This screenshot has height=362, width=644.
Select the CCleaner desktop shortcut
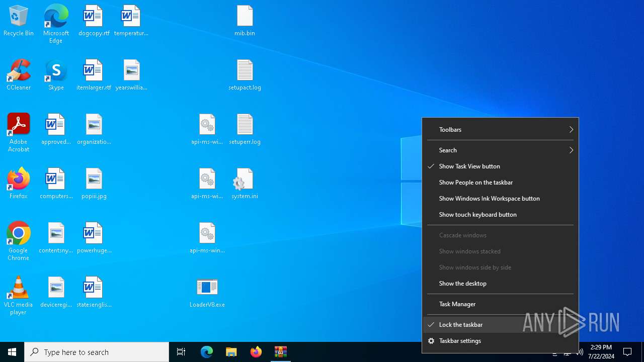[19, 75]
